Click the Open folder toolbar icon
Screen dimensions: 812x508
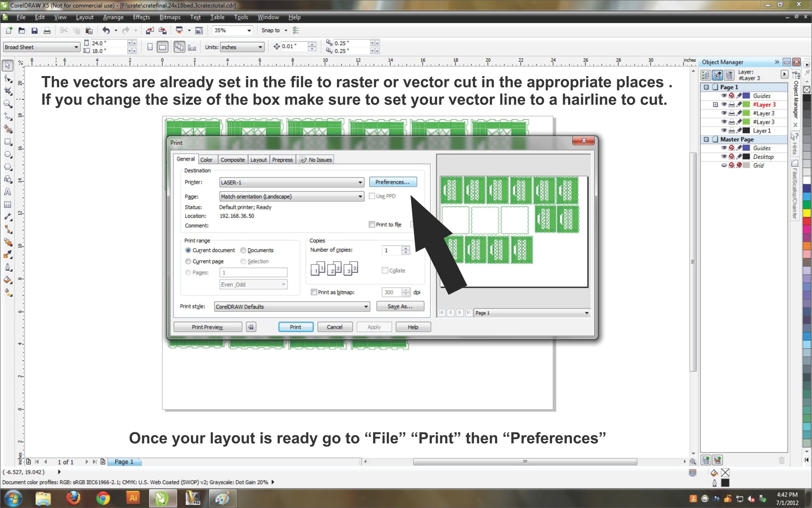[22, 30]
